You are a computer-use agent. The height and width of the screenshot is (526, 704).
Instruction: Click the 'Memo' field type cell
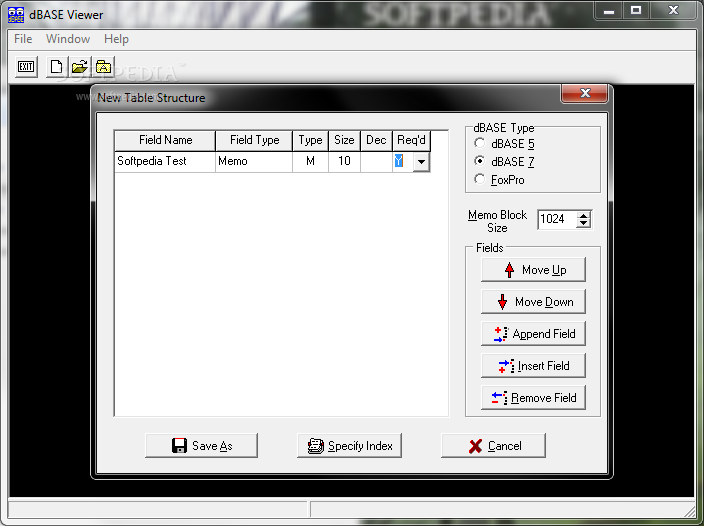coord(254,161)
